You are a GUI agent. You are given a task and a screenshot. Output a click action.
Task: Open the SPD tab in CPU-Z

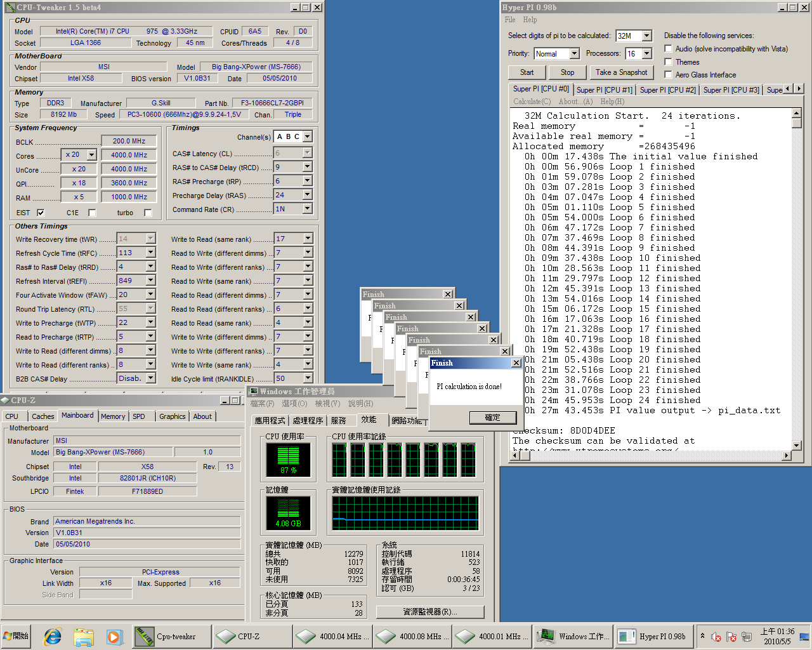pyautogui.click(x=139, y=416)
